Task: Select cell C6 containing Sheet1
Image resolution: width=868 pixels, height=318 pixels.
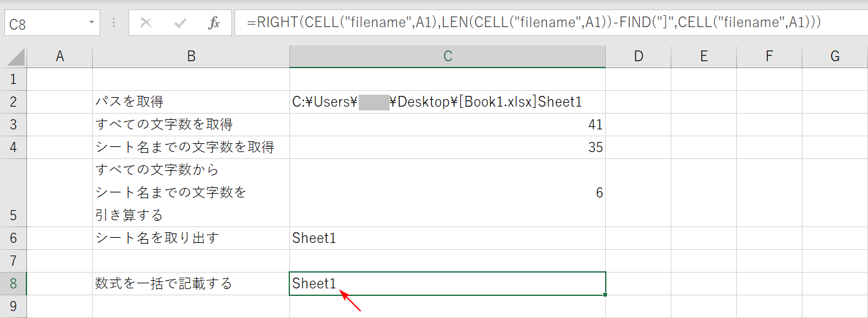Action: [448, 238]
